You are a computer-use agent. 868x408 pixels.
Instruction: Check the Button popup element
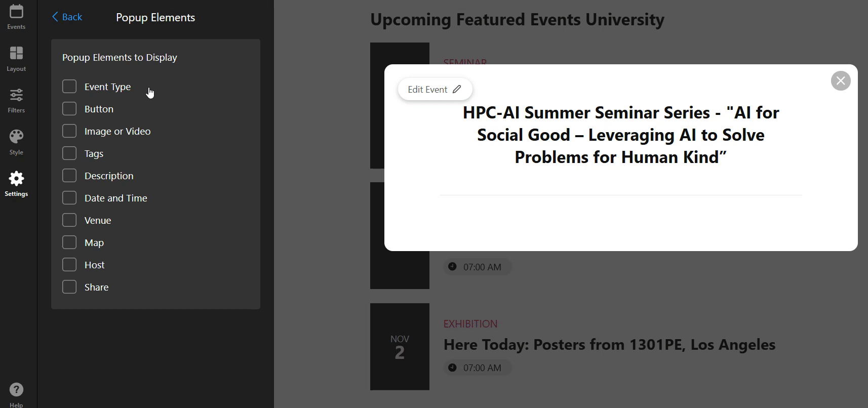[x=69, y=109]
